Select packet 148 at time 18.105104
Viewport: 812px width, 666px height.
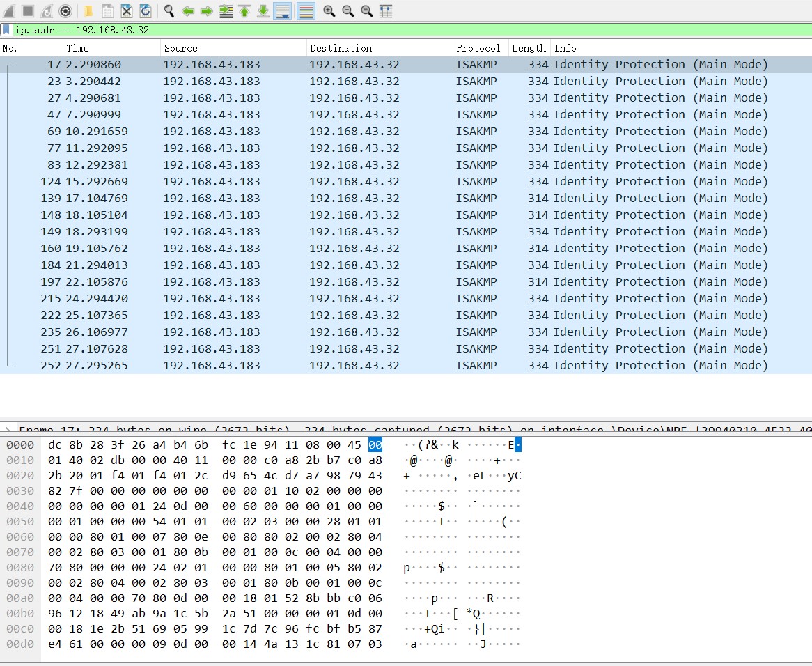(406, 215)
